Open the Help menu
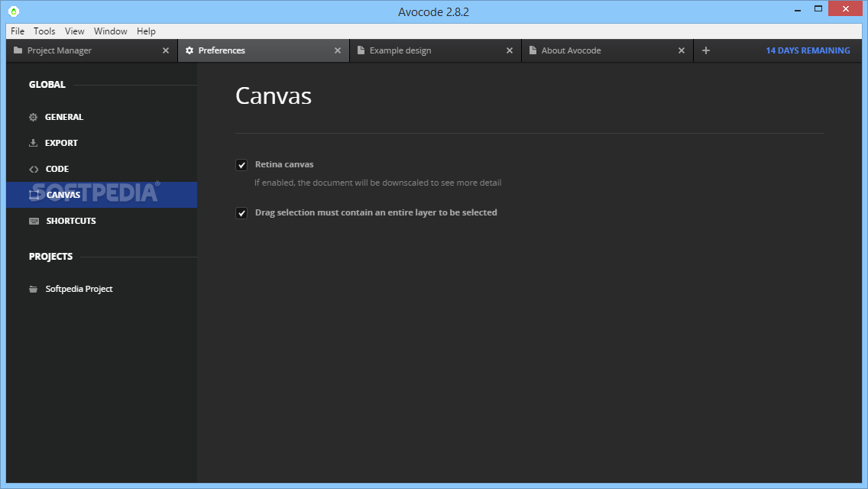Image resolution: width=868 pixels, height=489 pixels. 146,31
